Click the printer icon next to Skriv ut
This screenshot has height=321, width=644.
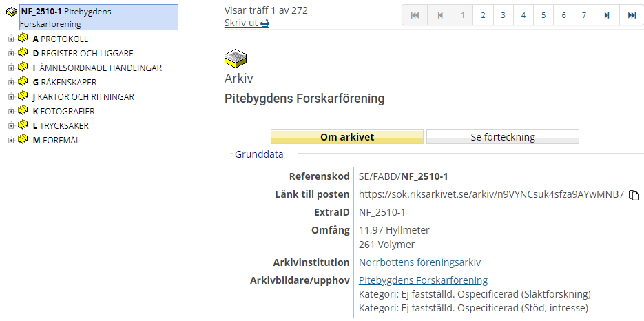265,23
